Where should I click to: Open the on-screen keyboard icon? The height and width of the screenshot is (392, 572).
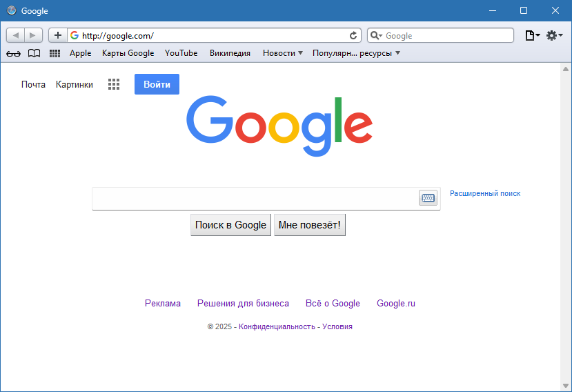pos(428,198)
